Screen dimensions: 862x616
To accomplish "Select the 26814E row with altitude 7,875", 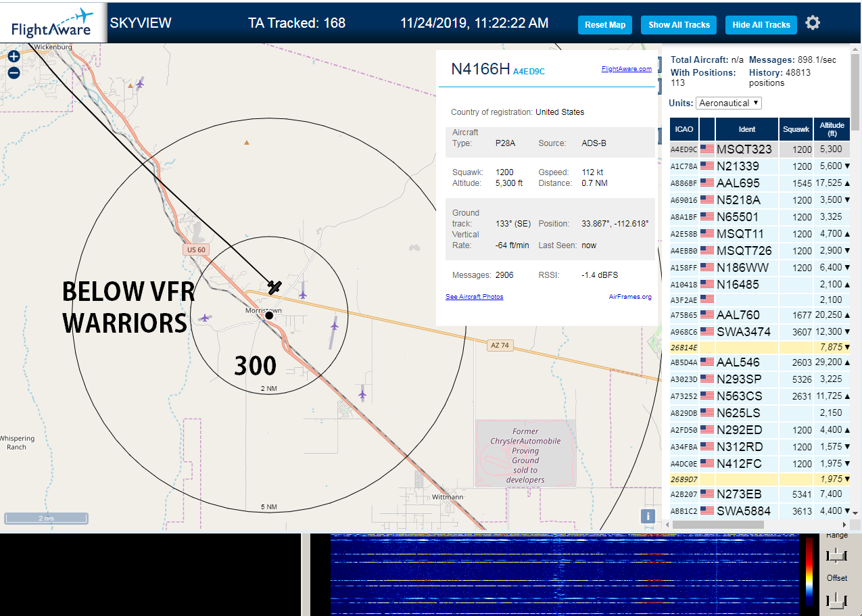I will click(x=760, y=348).
